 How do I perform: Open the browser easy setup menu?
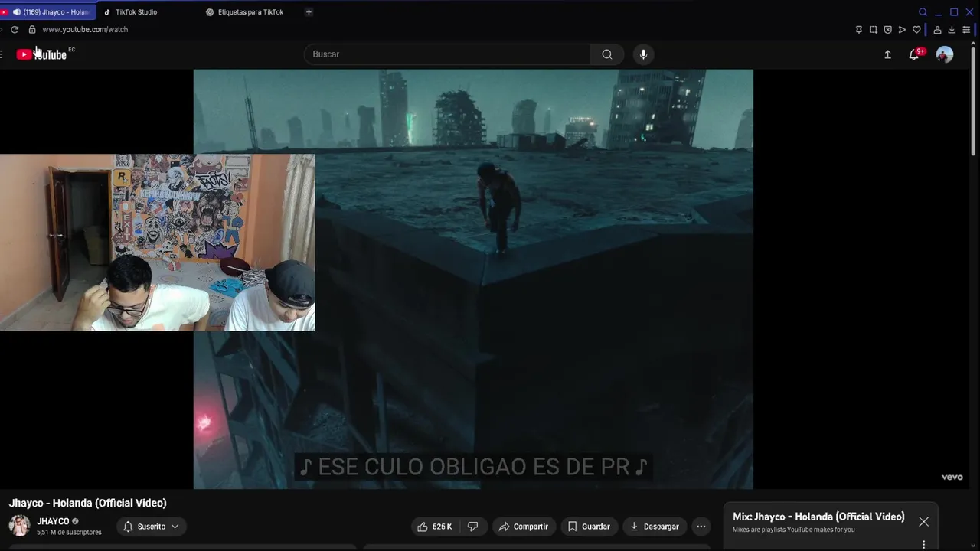[x=966, y=30]
